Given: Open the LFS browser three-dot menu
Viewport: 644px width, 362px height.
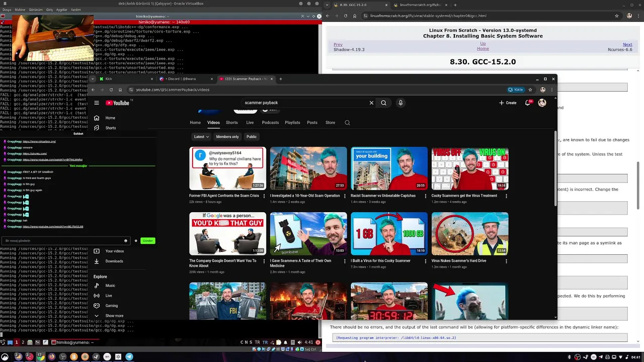Looking at the screenshot, I should click(639, 16).
